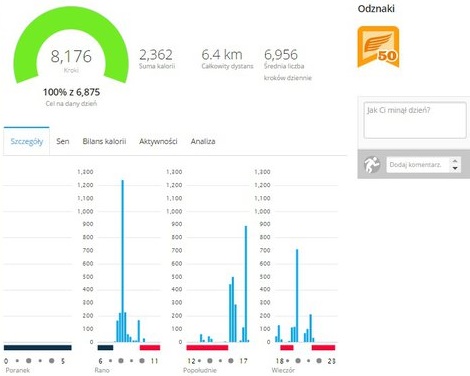Click the red inactivity bar under Popołudnie
Viewport: 470px width, 376px height.
(x=207, y=348)
